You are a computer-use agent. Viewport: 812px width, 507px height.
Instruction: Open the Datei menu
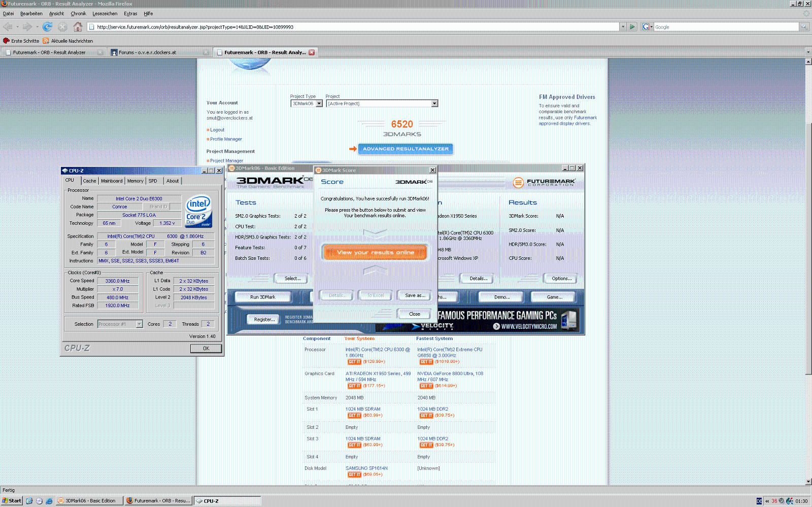(9, 14)
